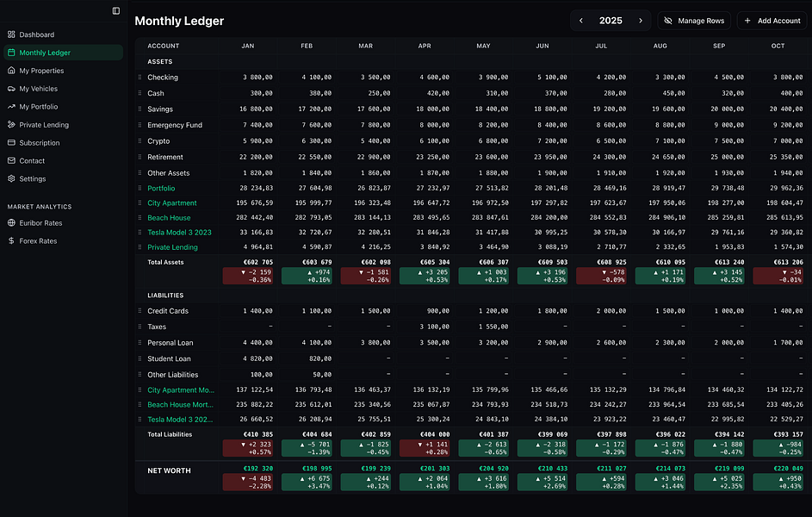The height and width of the screenshot is (517, 812).
Task: Click the eye-off icon in Manage Rows
Action: pos(668,21)
